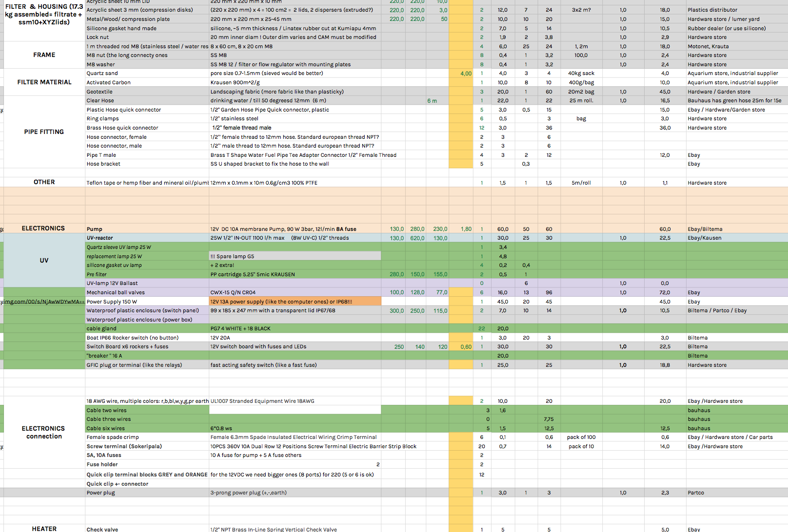
Task: Click the Activated Carbon cell
Action: pyautogui.click(x=147, y=83)
